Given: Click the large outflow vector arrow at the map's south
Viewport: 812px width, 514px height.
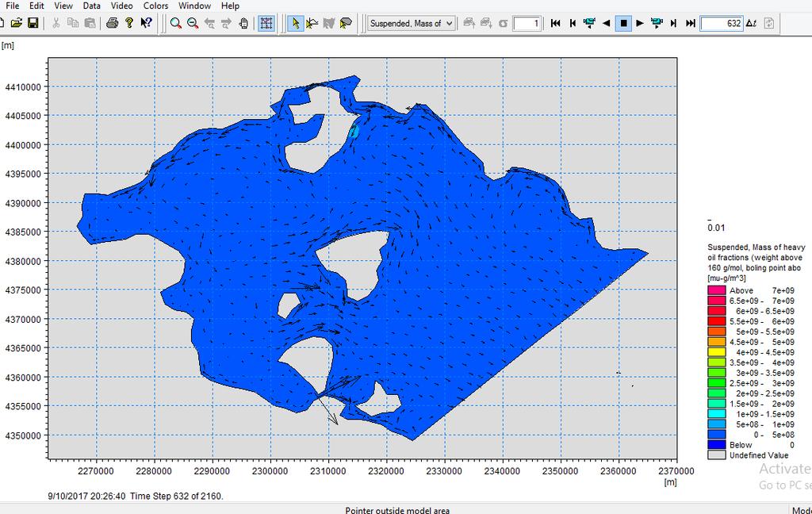Looking at the screenshot, I should [x=327, y=409].
